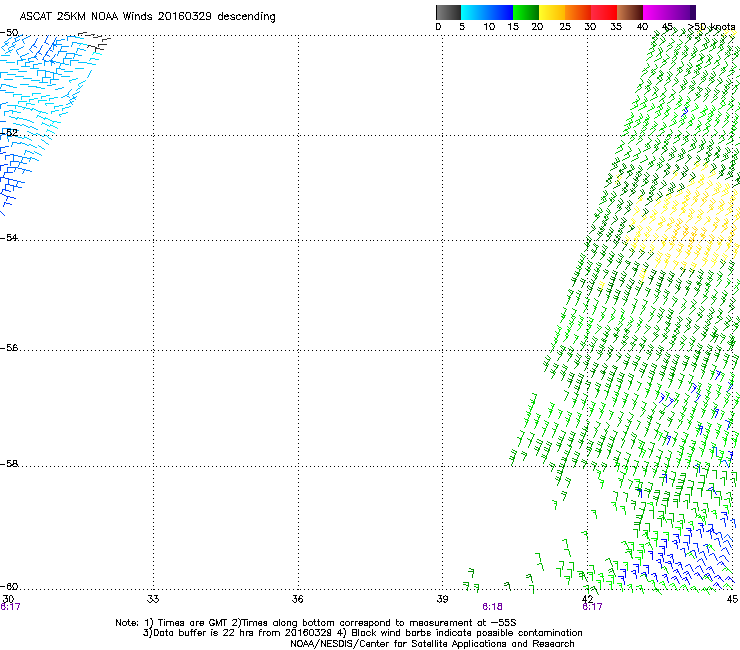Select the red 30-35 knots color bar segment

(x=604, y=12)
